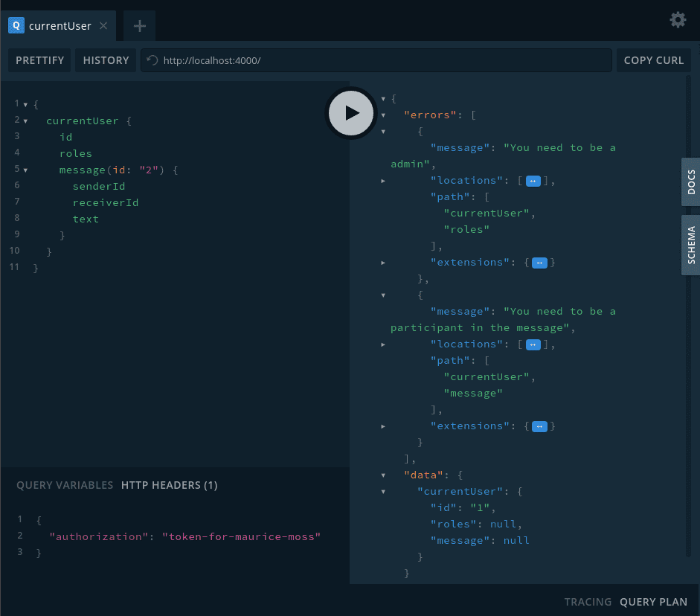Expand the first extensions object ellipsis icon
The height and width of the screenshot is (616, 700).
click(x=539, y=262)
